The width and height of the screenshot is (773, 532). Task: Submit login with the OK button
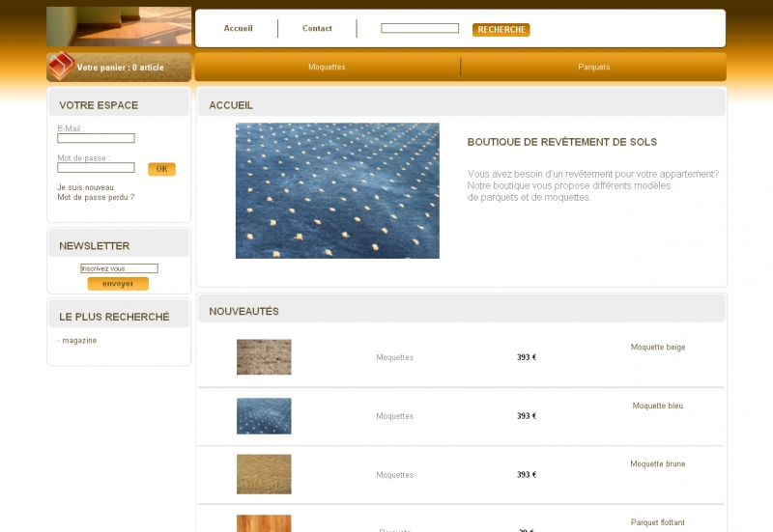161,169
